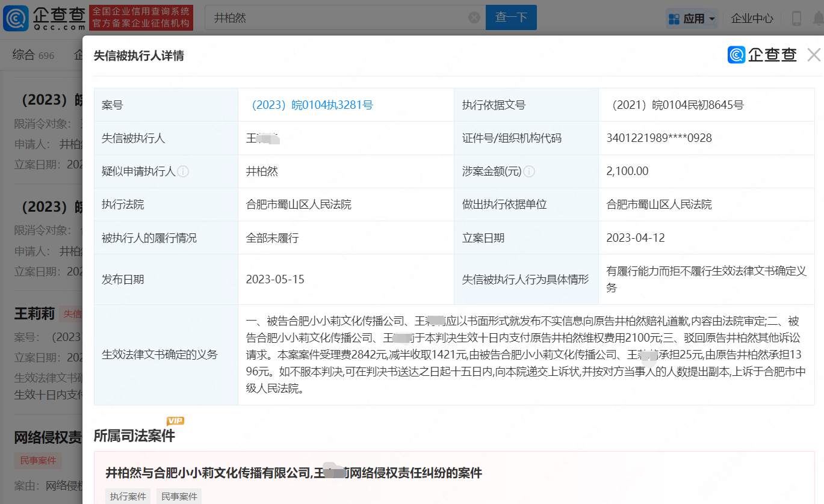Click the info icon next to 疑似申请执行人

[184, 171]
